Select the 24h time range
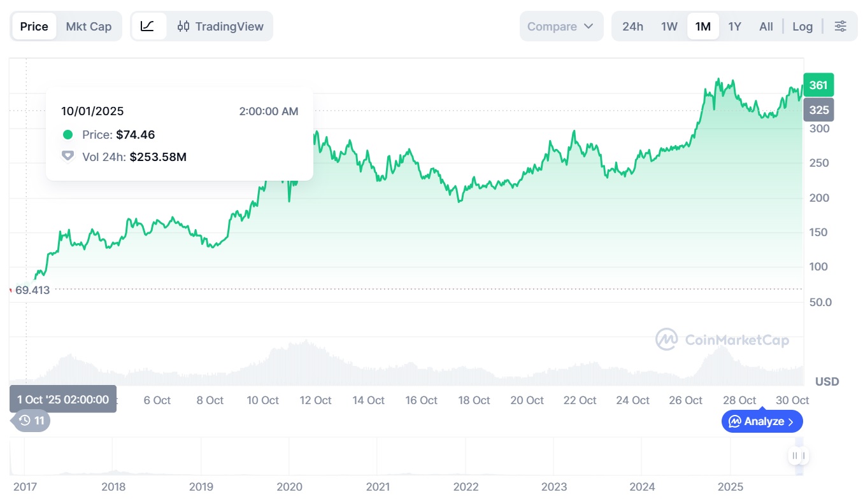This screenshot has height=504, width=863. (632, 26)
